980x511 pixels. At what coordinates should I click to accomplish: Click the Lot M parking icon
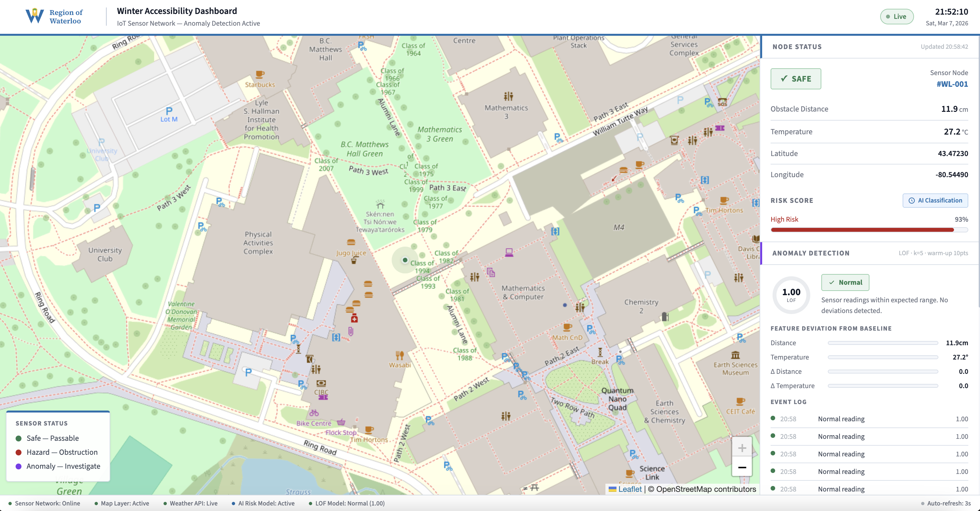tap(169, 111)
